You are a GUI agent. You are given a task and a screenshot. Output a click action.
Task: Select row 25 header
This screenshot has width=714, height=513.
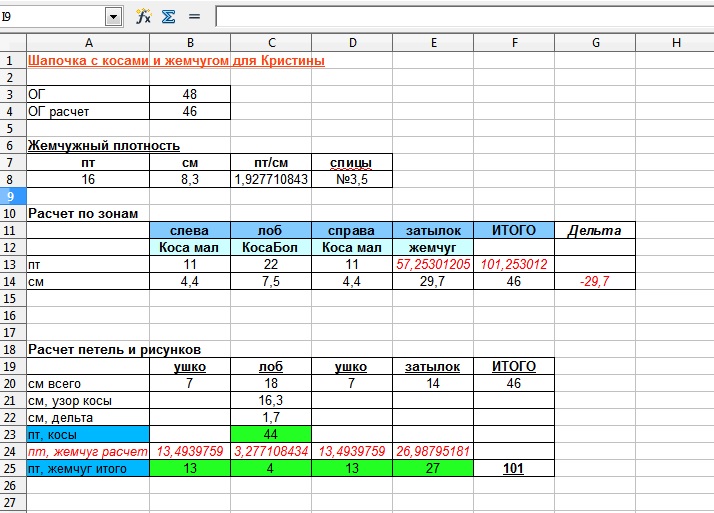point(12,468)
